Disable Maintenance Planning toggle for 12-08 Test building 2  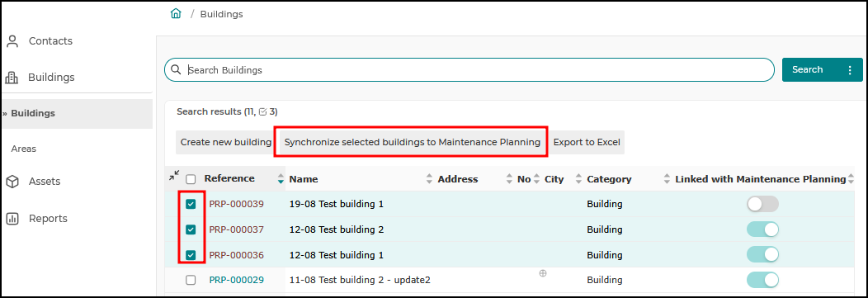tap(762, 229)
